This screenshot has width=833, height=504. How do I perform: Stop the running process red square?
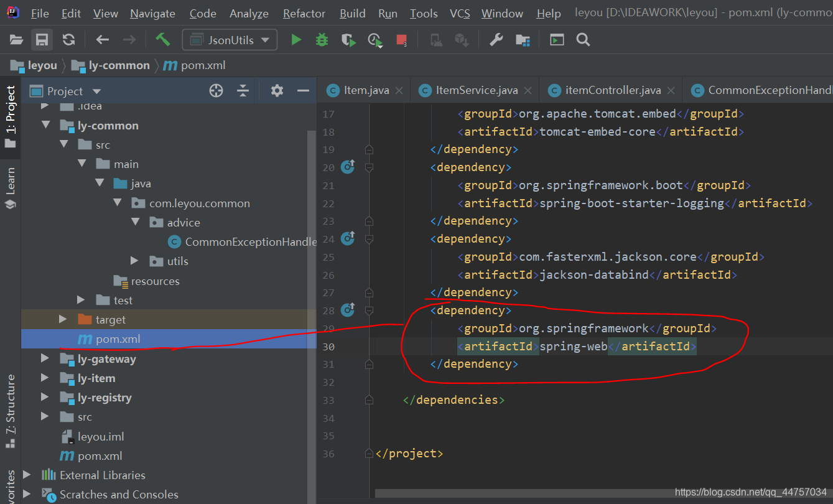pyautogui.click(x=401, y=40)
